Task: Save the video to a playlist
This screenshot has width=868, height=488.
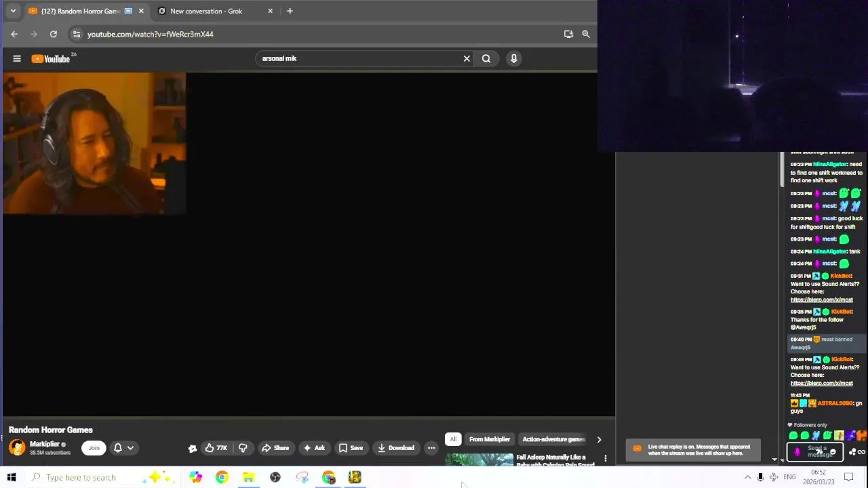Action: 351,447
